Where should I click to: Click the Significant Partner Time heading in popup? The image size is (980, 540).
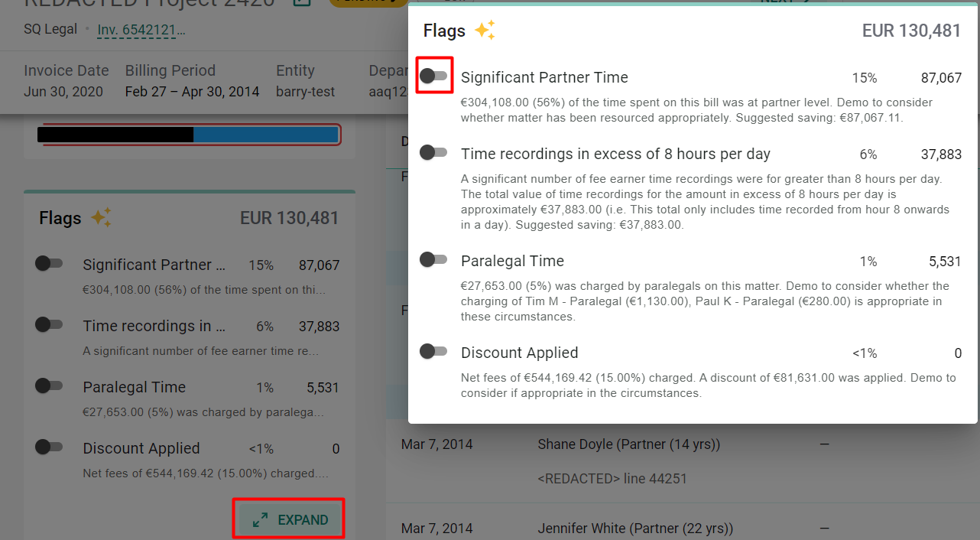(544, 77)
